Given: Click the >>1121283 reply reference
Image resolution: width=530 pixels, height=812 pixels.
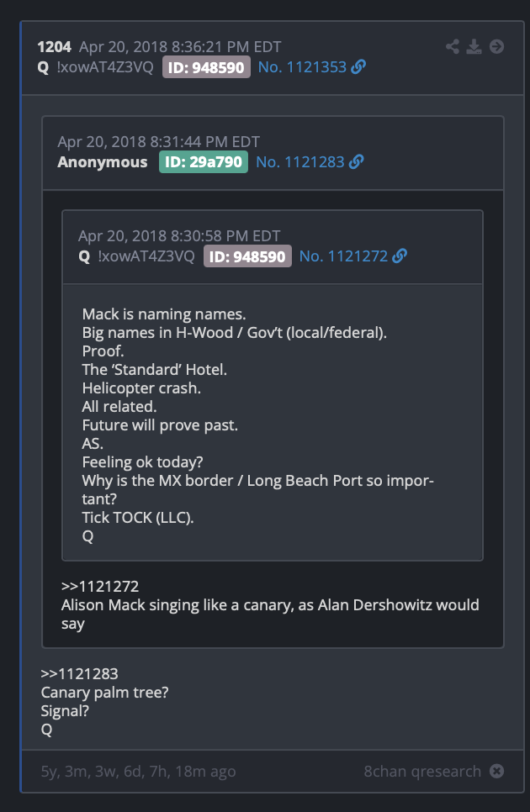Looking at the screenshot, I should click(80, 674).
